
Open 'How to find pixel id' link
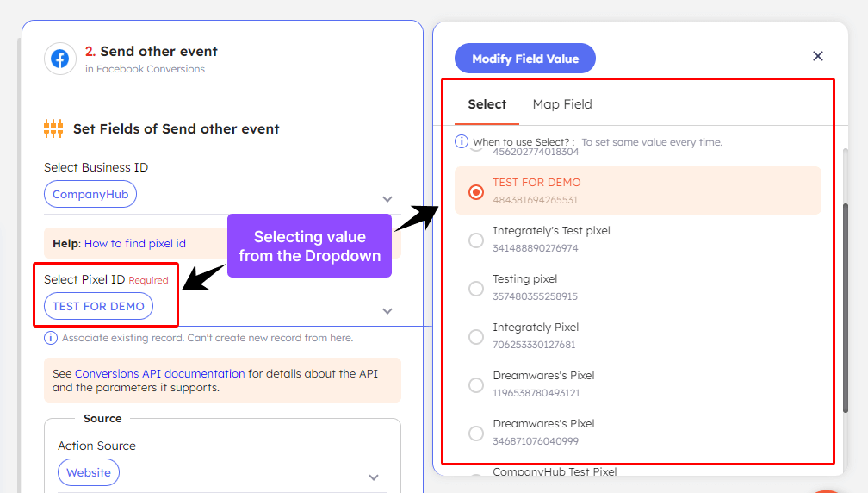[x=134, y=244]
